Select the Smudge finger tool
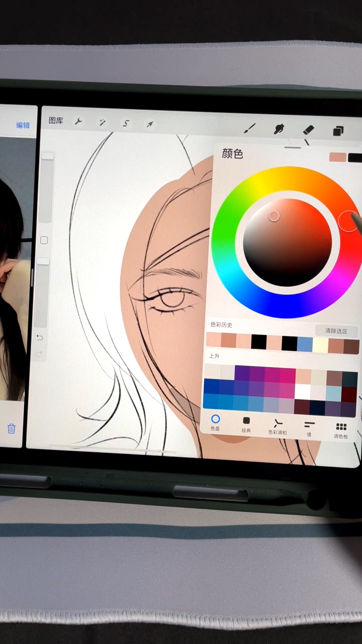Viewport: 362px width, 644px height. point(279,129)
